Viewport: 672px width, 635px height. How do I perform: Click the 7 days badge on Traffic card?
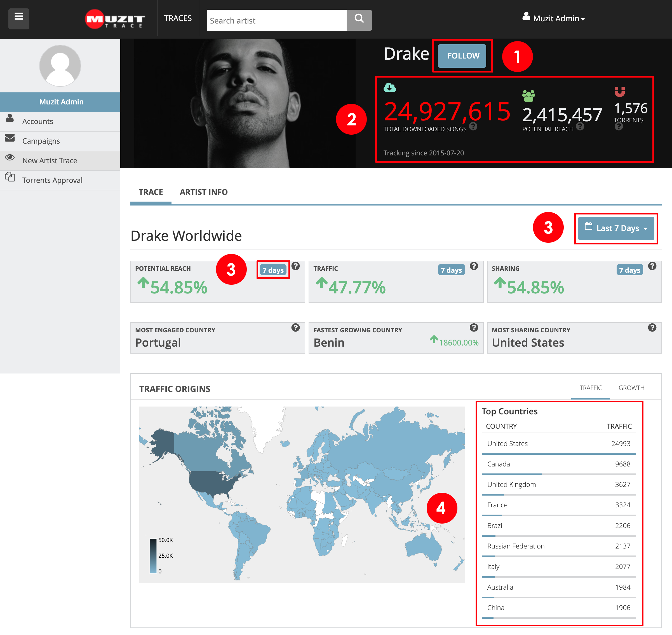[452, 270]
